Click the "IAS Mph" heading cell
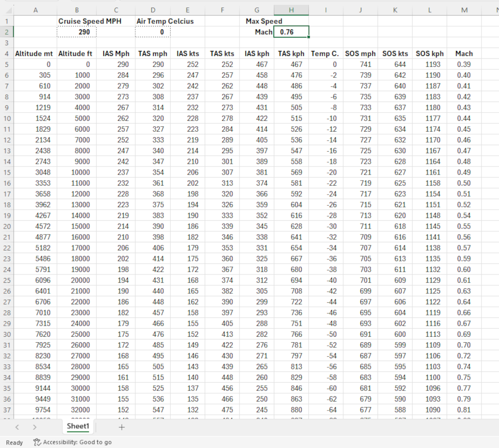 (116, 54)
